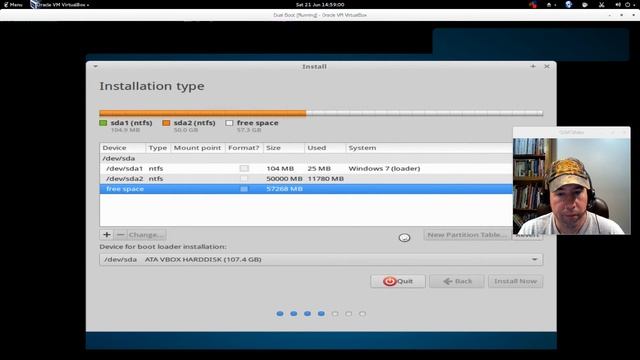This screenshot has width=640, height=360.
Task: Toggle Format checkbox in free space row
Action: point(244,189)
